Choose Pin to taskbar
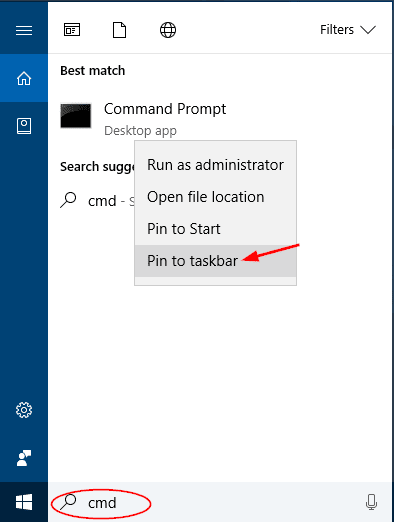Viewport: 394px width, 522px height. pyautogui.click(x=215, y=261)
